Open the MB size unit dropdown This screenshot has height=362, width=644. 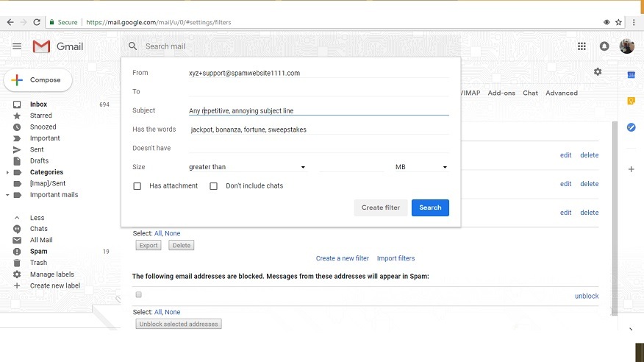[421, 167]
